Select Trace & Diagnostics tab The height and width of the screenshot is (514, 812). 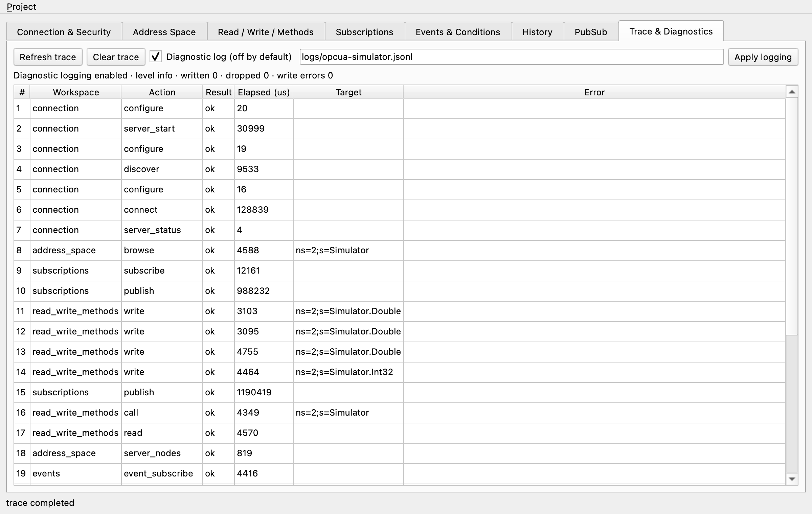(671, 31)
